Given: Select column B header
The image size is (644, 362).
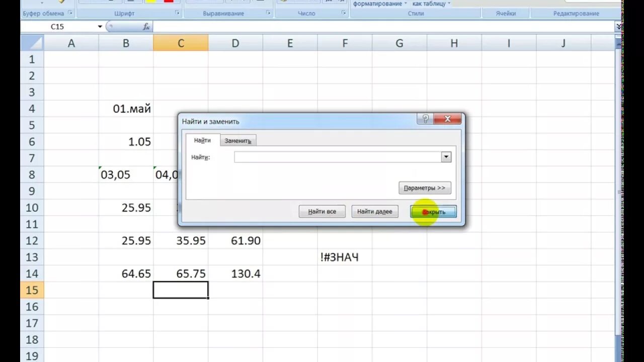Looking at the screenshot, I should point(126,43).
